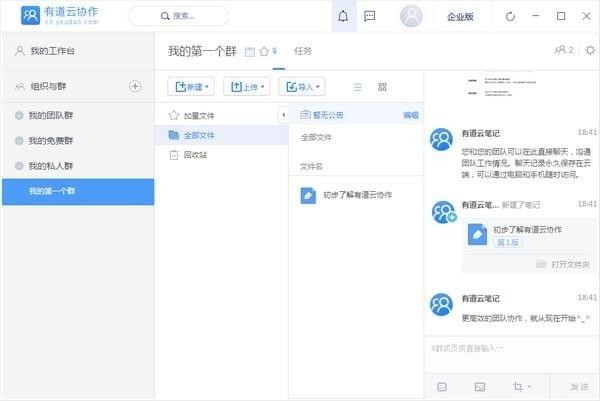Click the emoji icon in chat toolbar
The image size is (600, 401).
[442, 386]
